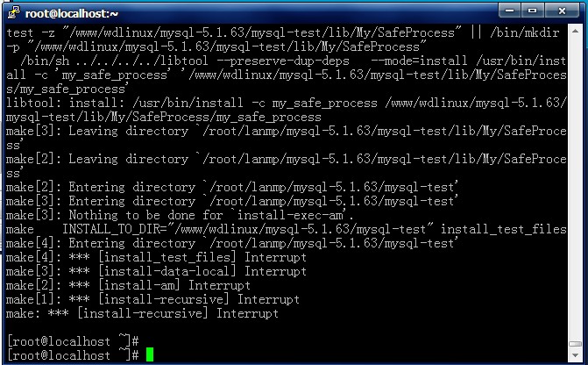Viewport: 588px width, 365px height.
Task: Click the "[install-am] Interrupt" text
Action: click(x=174, y=285)
